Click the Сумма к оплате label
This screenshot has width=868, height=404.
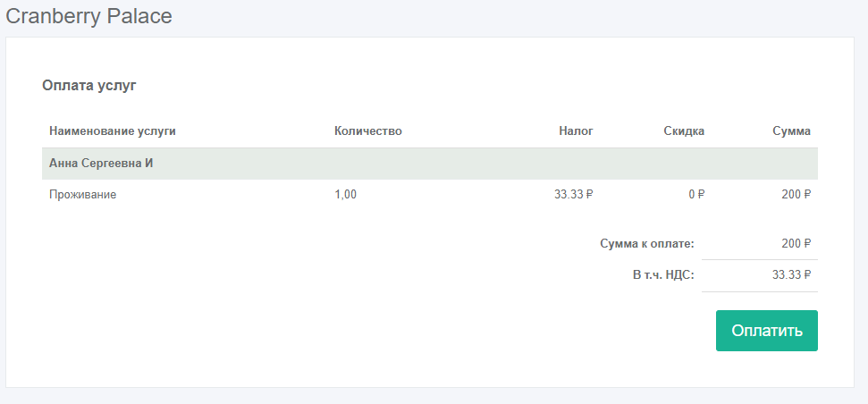tap(648, 243)
